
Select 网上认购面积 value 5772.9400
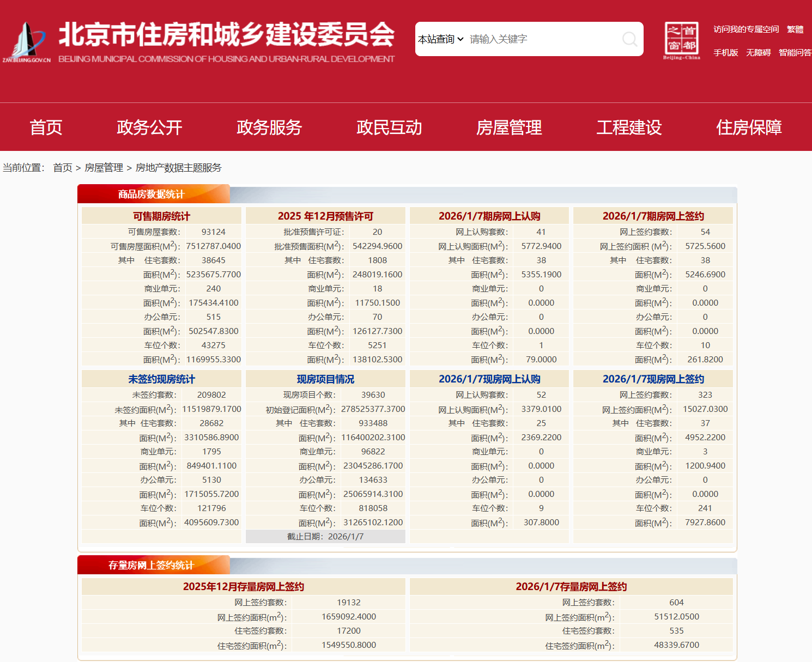point(541,246)
